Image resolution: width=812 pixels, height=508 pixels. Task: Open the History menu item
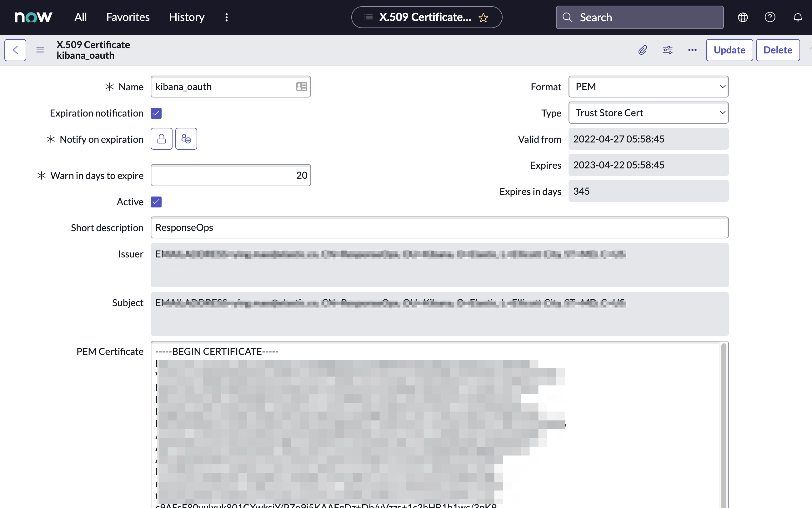coord(187,17)
